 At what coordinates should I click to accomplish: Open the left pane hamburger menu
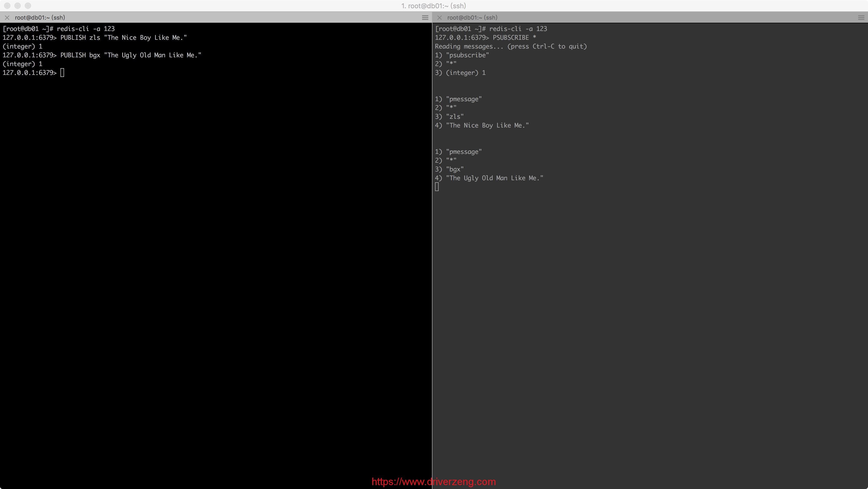coord(425,18)
